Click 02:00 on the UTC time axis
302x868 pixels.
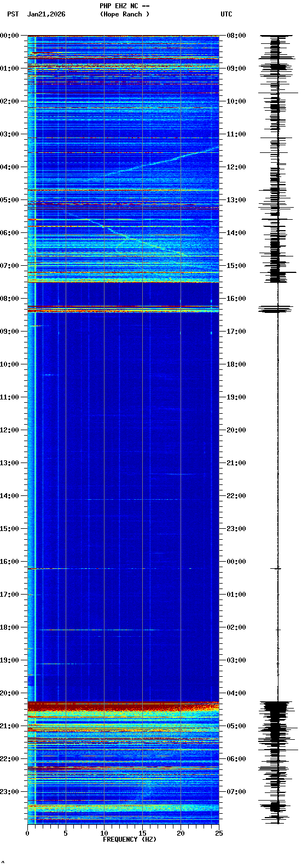click(x=236, y=627)
